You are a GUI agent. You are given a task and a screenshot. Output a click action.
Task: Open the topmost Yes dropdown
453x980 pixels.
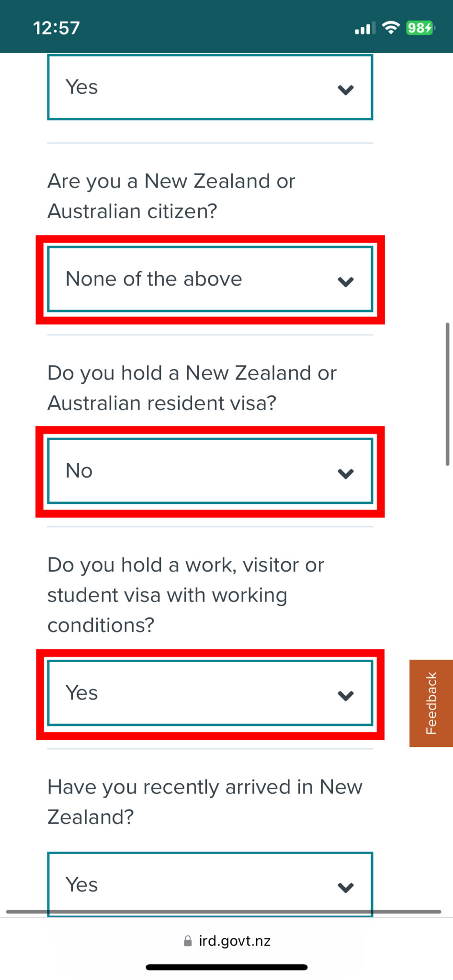coord(210,87)
